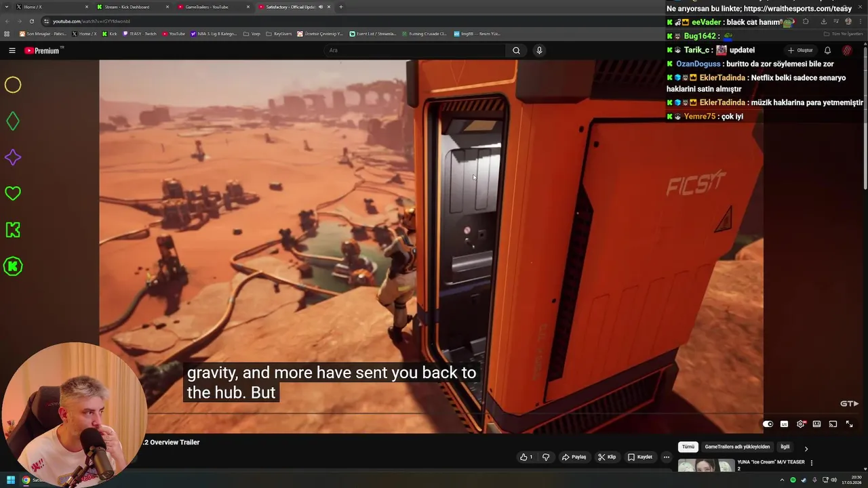The height and width of the screenshot is (488, 868).
Task: Save the video with Kaydet
Action: point(639,457)
